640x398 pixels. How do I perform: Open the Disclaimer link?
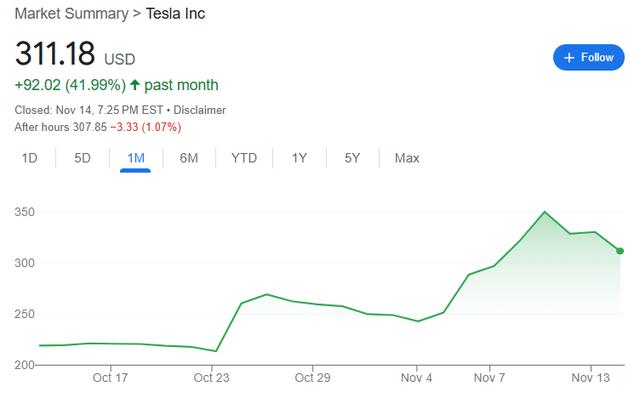(200, 110)
